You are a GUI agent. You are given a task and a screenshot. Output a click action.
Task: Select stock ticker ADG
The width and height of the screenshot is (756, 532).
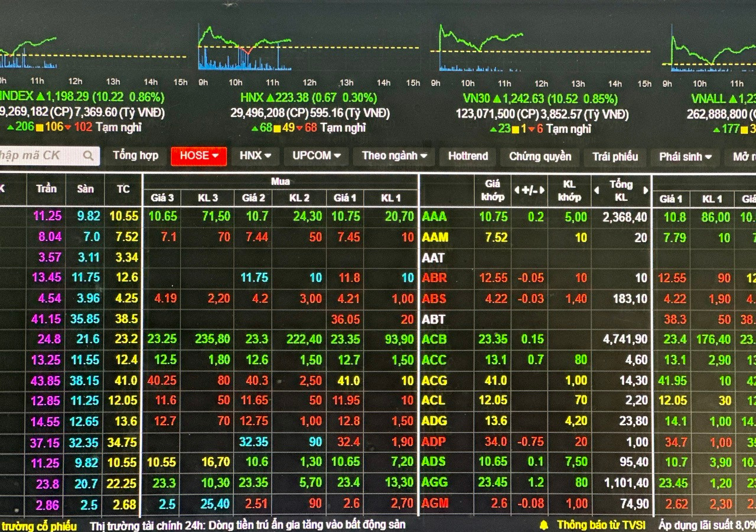coord(435,421)
